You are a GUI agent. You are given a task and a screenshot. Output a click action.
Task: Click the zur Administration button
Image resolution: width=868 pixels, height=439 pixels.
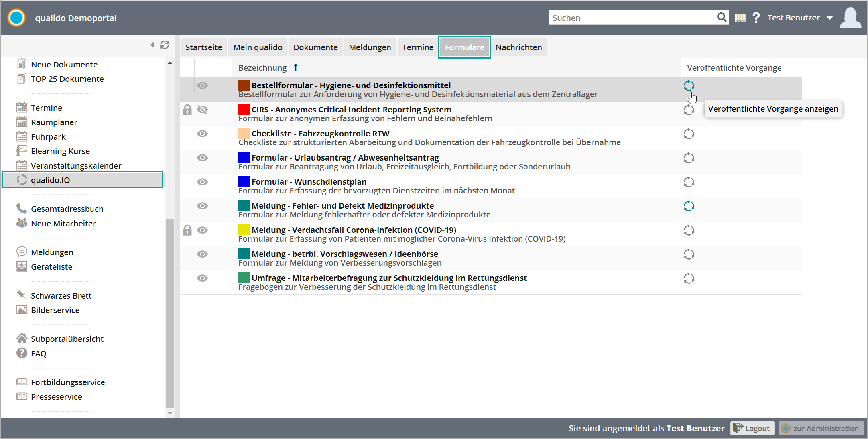tap(821, 428)
